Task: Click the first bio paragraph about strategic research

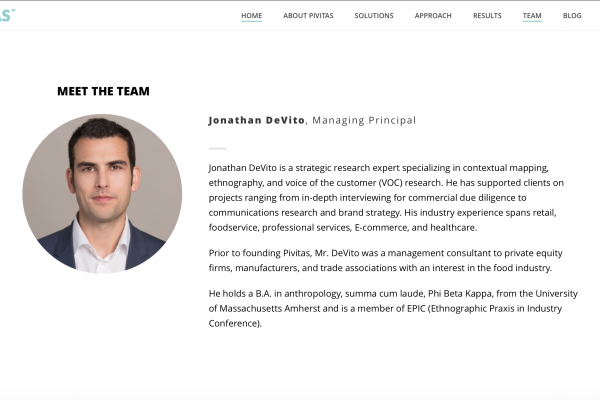Action: click(x=386, y=198)
